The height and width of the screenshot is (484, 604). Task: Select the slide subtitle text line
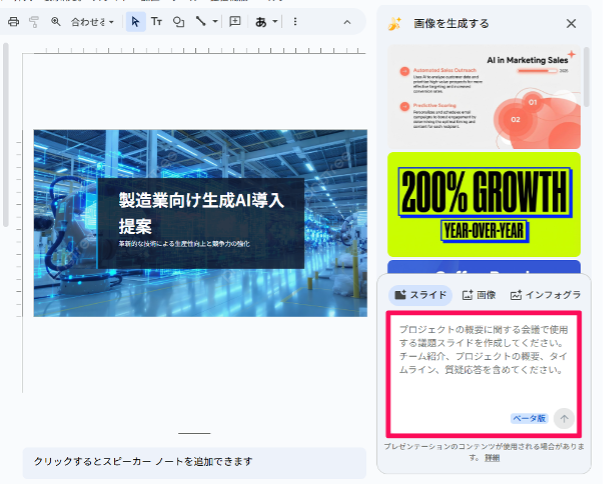click(184, 244)
